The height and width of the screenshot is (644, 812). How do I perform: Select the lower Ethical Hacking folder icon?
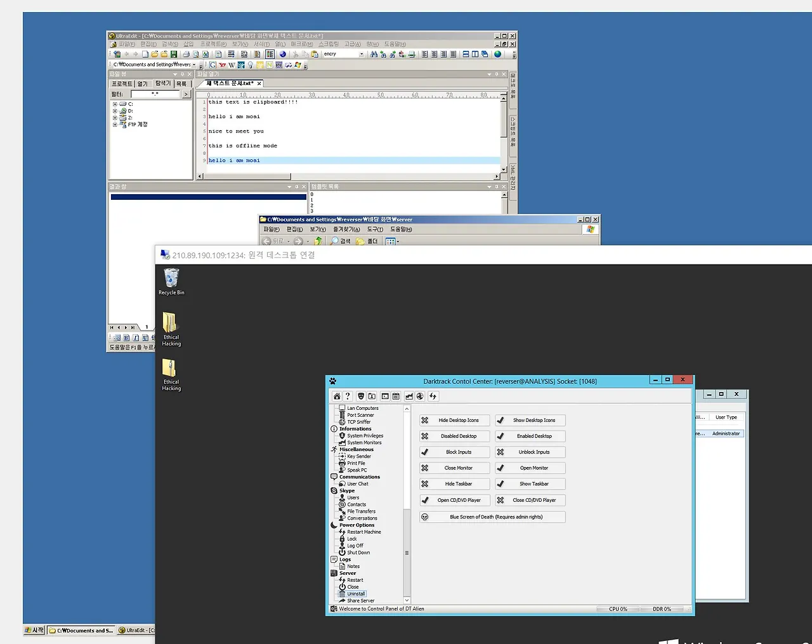tap(171, 374)
